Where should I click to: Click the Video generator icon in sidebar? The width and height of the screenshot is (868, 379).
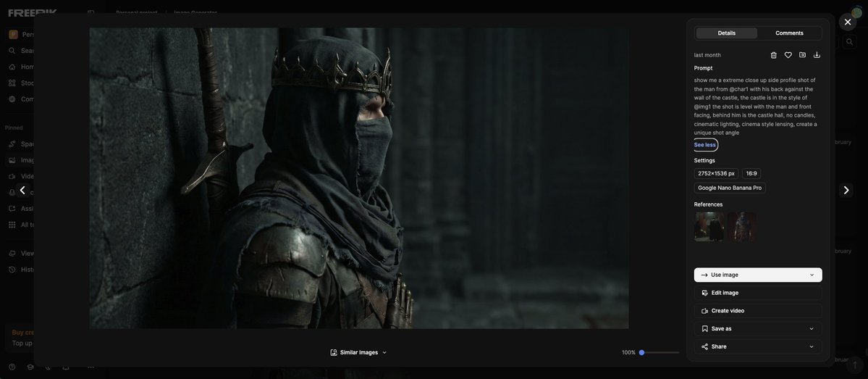coord(12,176)
